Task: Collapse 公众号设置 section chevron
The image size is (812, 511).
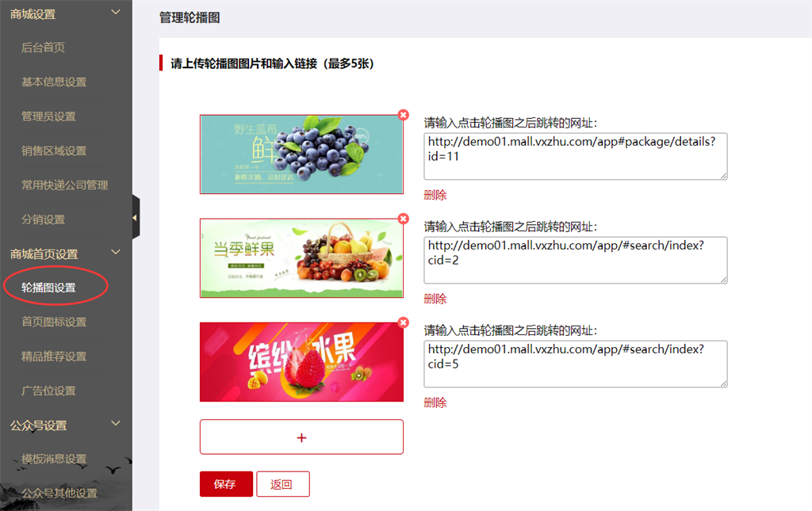Action: point(116,424)
